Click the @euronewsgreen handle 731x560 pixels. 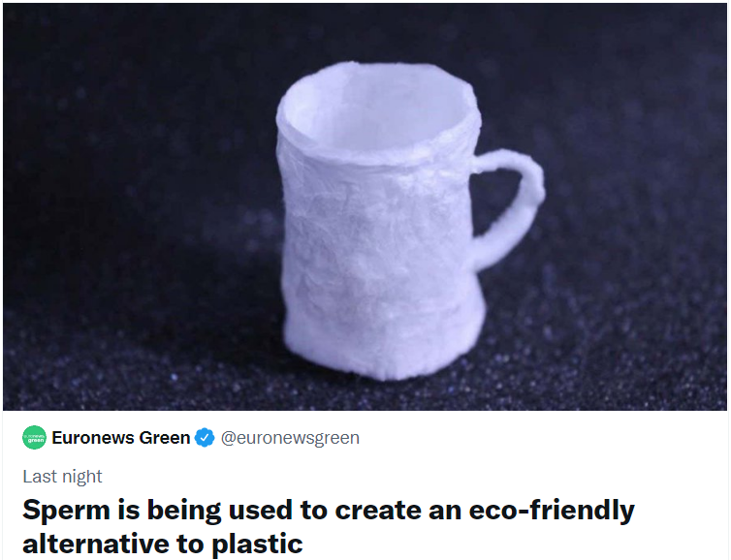290,438
